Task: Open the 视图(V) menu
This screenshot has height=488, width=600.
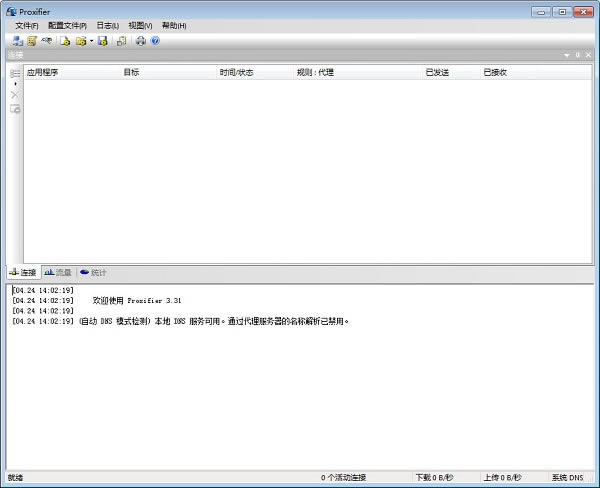Action: coord(140,26)
